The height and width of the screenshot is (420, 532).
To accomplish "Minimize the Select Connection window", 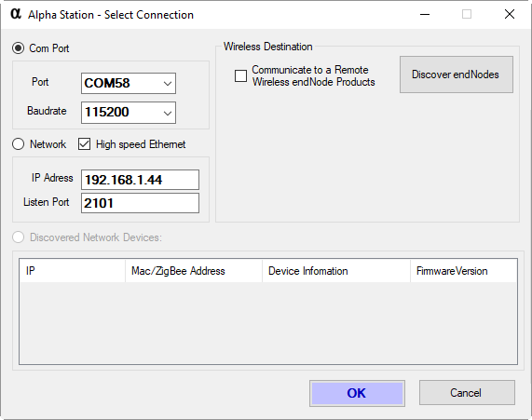I will [x=425, y=14].
